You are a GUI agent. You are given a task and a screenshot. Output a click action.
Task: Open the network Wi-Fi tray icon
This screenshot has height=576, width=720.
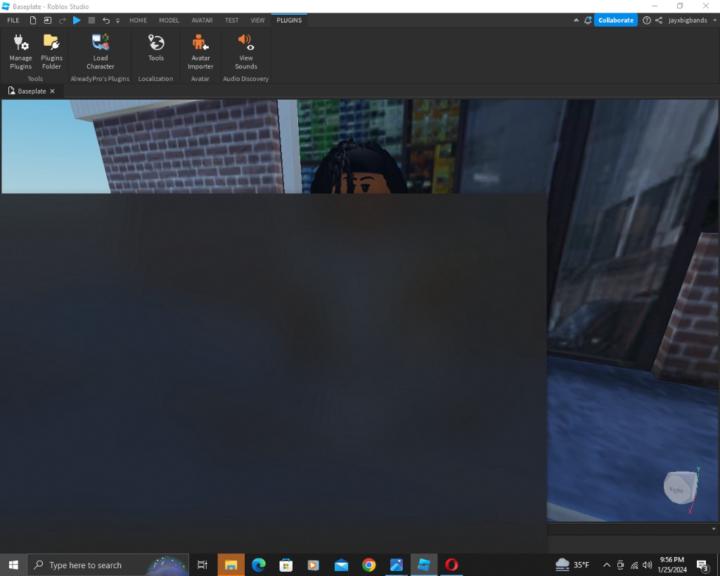click(x=634, y=565)
